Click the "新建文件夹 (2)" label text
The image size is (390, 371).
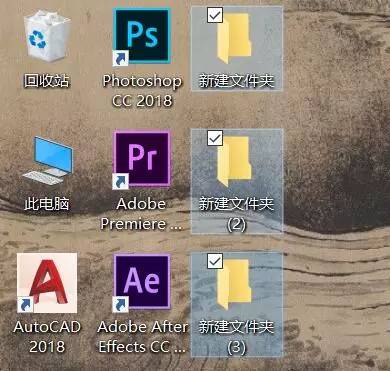236,214
